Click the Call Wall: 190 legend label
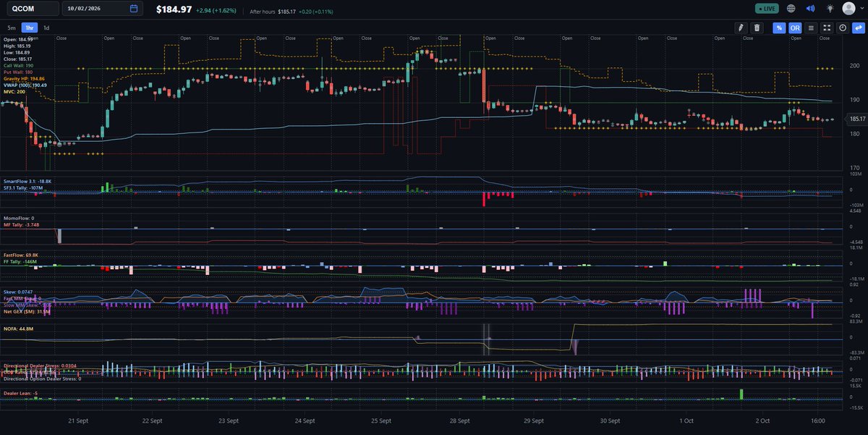Viewport: 868px width, 435px height. tap(19, 66)
